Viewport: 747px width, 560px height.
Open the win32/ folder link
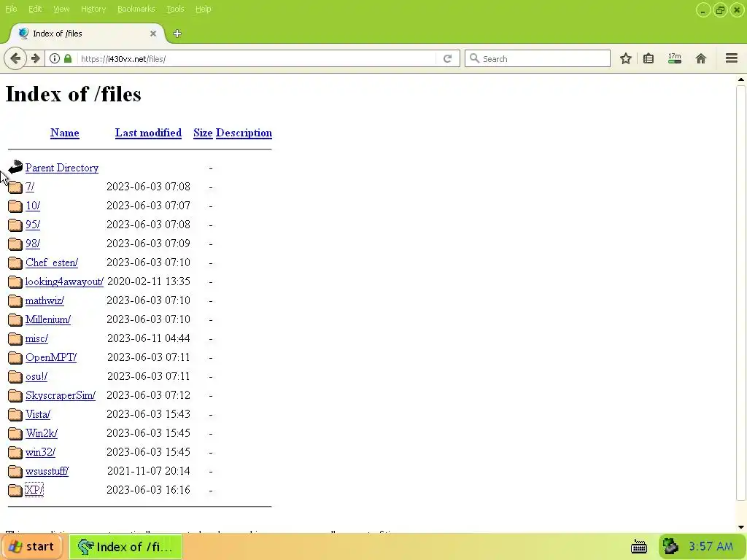click(40, 452)
